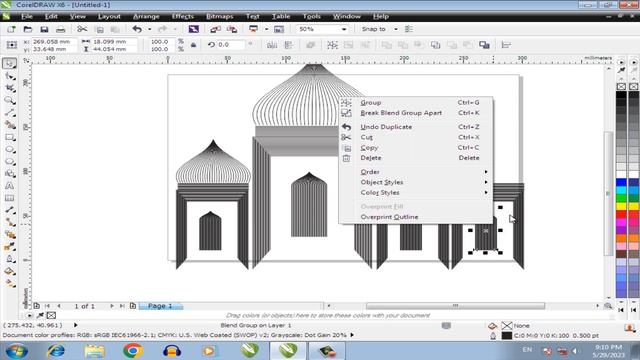Click the Group icon in property bar

pos(332,45)
